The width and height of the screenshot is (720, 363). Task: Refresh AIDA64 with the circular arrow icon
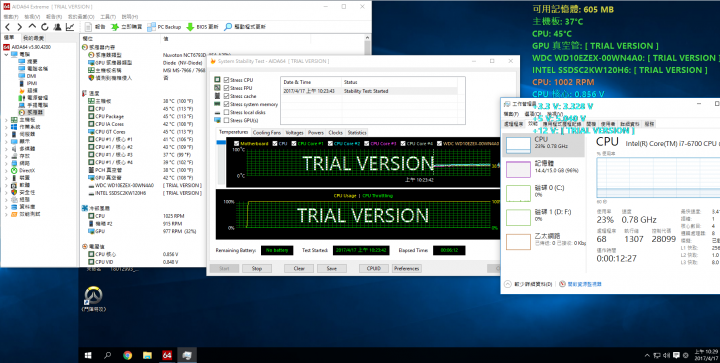tap(45, 27)
